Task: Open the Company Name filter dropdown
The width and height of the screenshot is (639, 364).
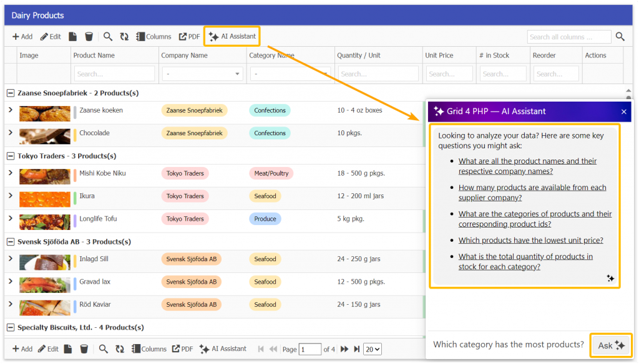Action: coord(202,74)
